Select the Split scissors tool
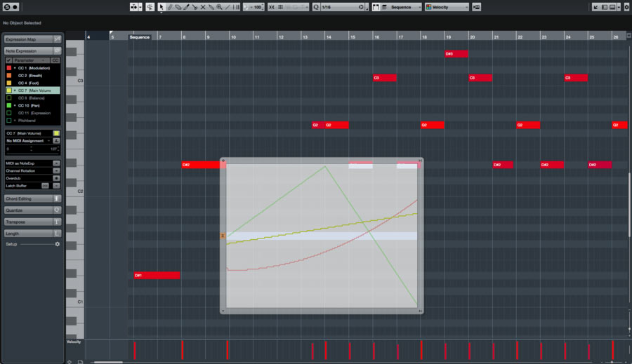Image resolution: width=632 pixels, height=364 pixels. pyautogui.click(x=195, y=7)
